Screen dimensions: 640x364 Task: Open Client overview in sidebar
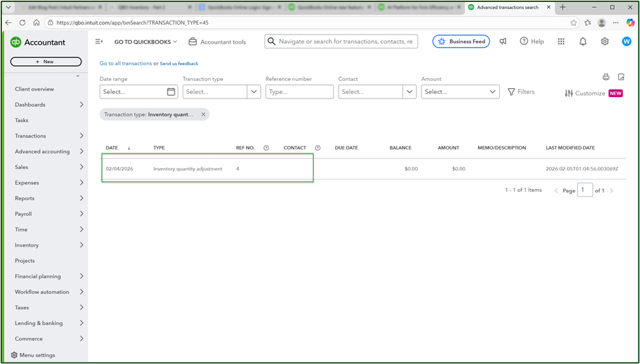pyautogui.click(x=35, y=89)
